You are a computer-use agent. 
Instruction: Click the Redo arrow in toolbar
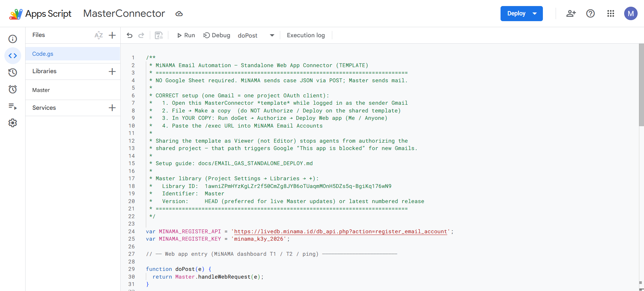tap(141, 35)
